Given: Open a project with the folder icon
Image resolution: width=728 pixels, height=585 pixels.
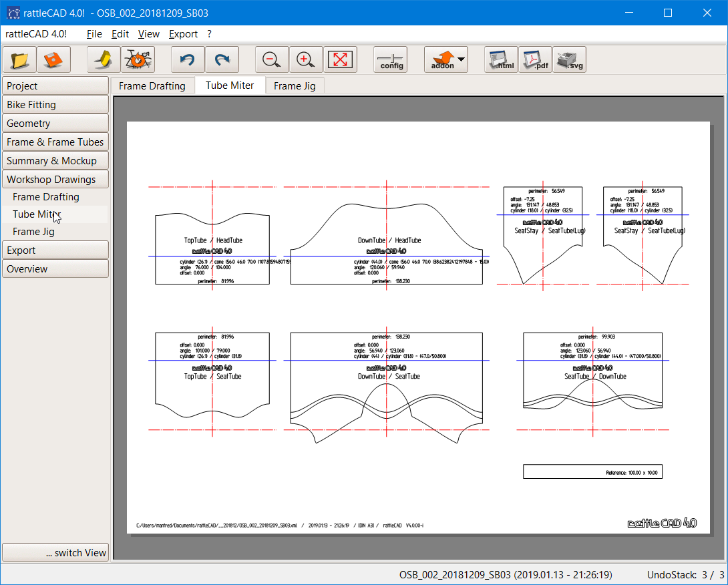Looking at the screenshot, I should click(x=19, y=59).
